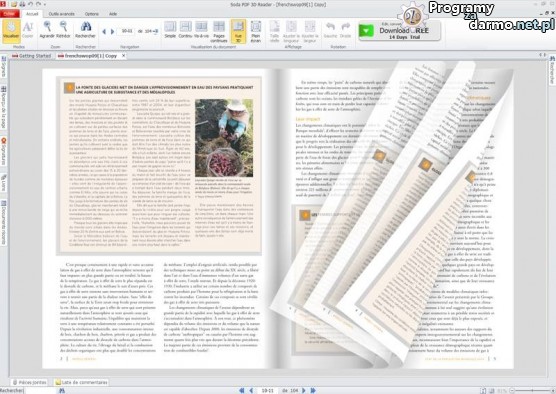Open Aperçu de la page side panel

(4, 107)
